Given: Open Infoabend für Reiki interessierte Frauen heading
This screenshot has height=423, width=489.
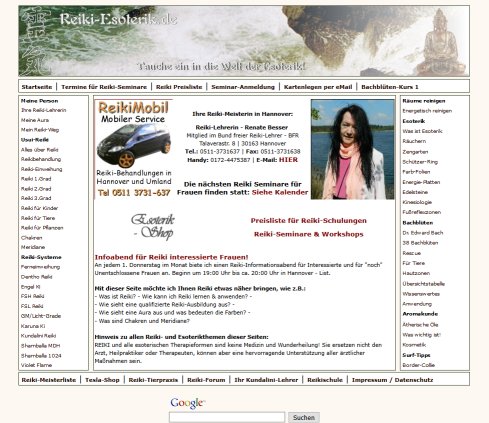Looking at the screenshot, I should coord(171,257).
